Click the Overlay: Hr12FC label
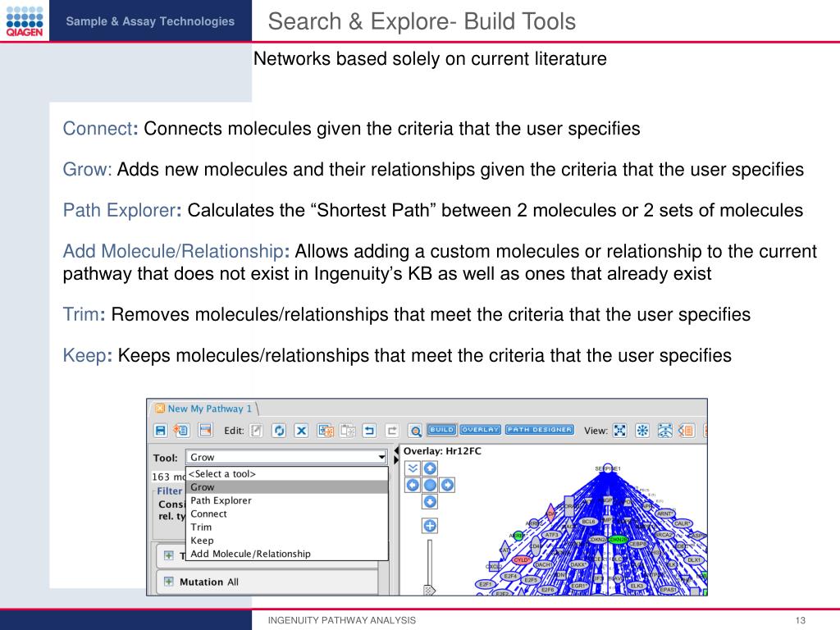This screenshot has width=840, height=630. [x=442, y=451]
